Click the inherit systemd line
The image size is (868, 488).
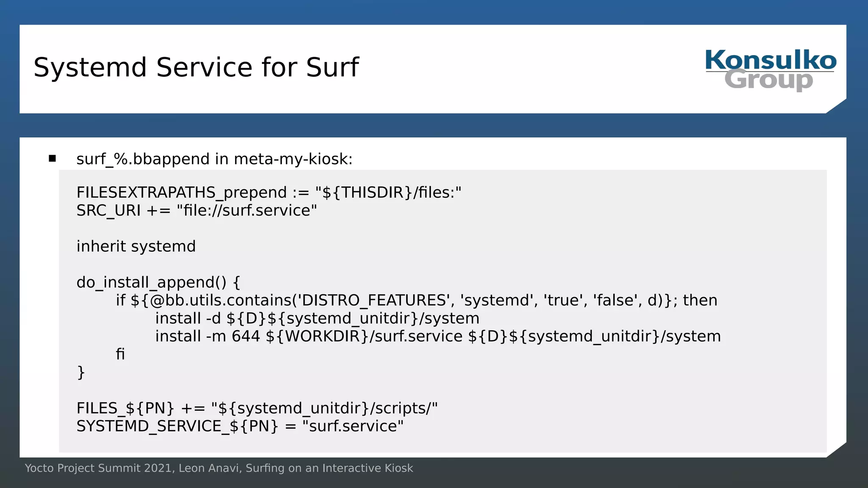pos(136,247)
